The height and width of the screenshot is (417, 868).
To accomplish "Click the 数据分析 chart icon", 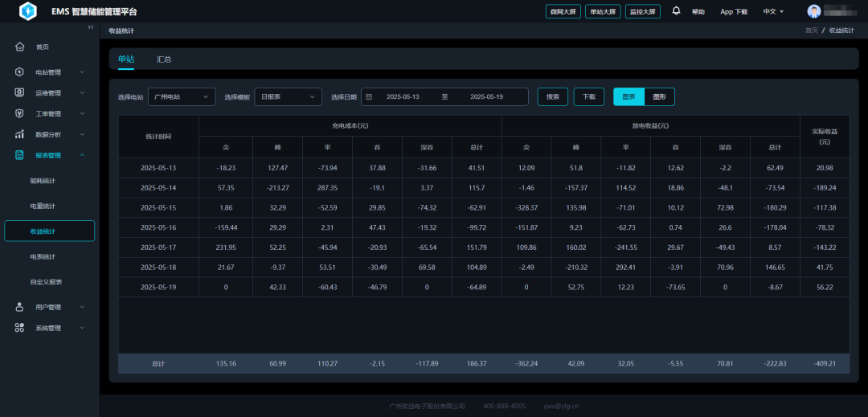I will click(x=20, y=134).
